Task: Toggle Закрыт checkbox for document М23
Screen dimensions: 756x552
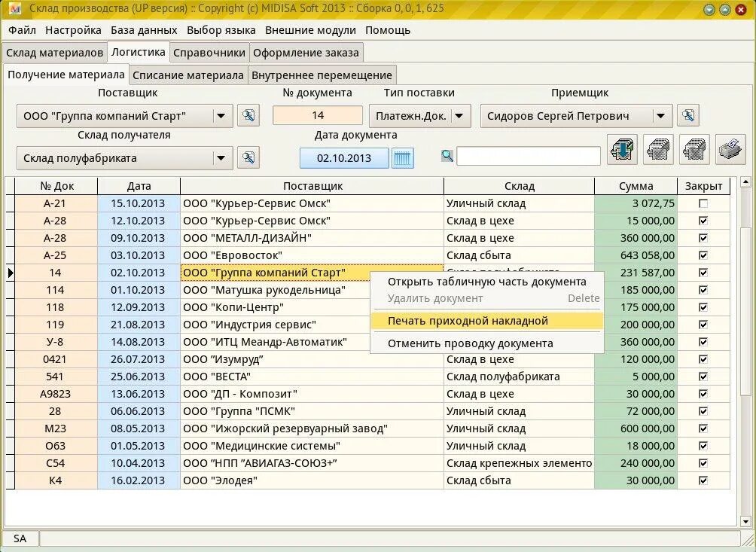Action: tap(703, 428)
